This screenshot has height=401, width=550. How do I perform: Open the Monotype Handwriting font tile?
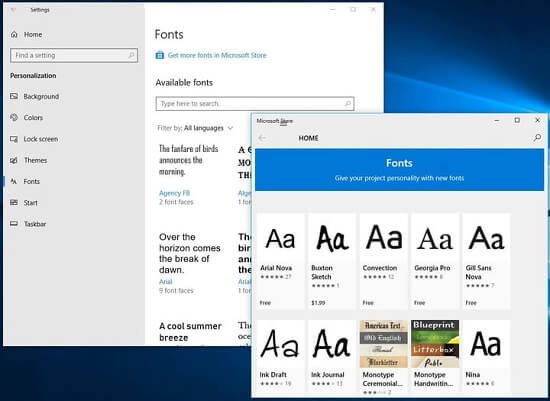[x=435, y=357]
